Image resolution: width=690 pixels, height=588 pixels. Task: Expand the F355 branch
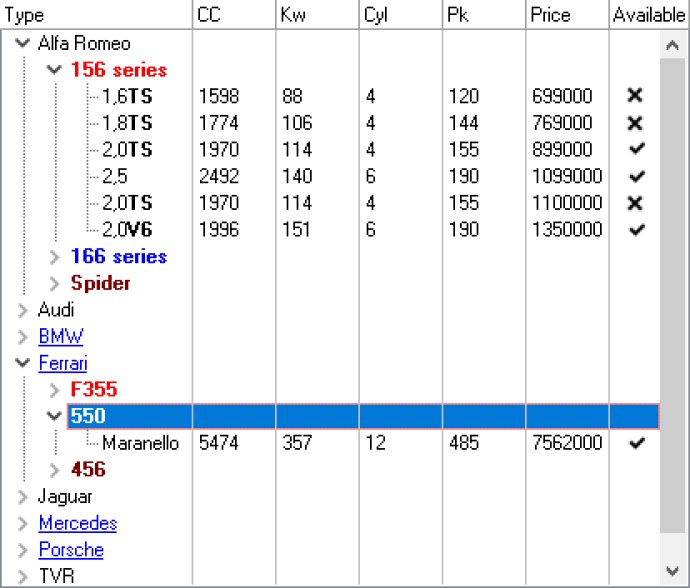54,390
